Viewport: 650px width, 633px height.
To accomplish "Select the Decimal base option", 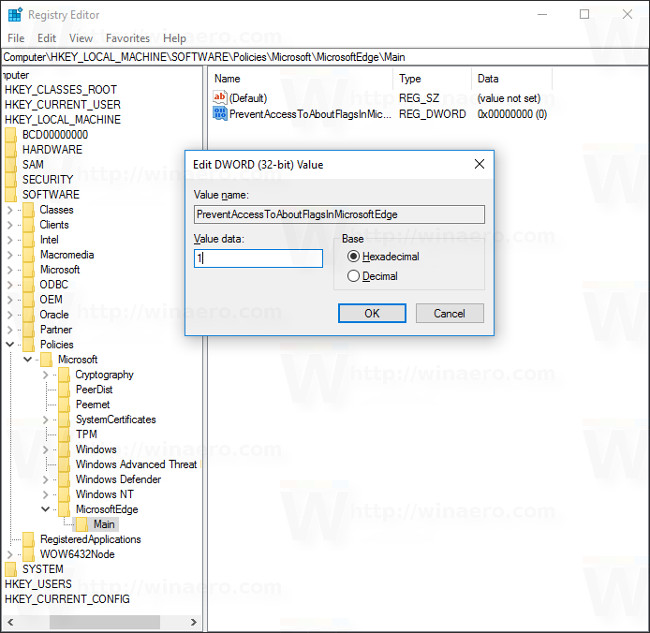I will tap(353, 276).
